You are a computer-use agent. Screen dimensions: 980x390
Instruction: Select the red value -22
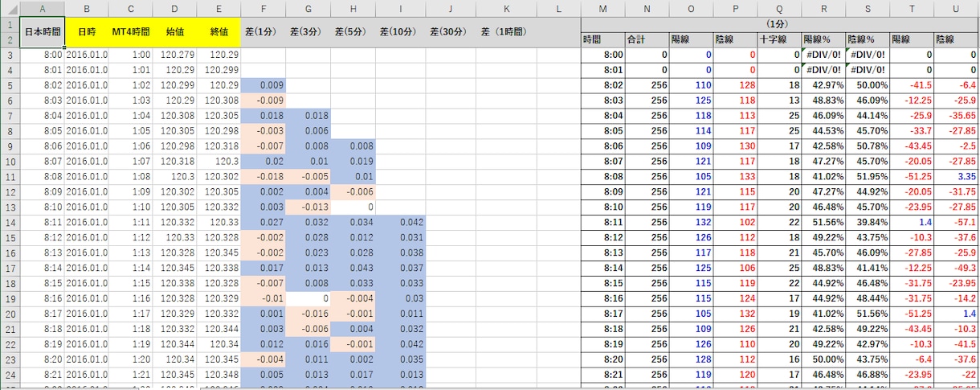[x=956, y=374]
